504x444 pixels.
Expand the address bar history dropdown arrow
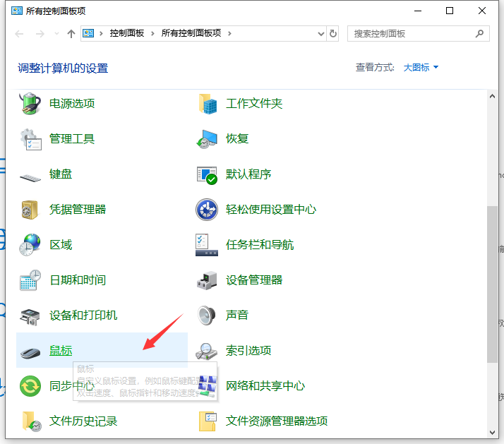tap(321, 33)
